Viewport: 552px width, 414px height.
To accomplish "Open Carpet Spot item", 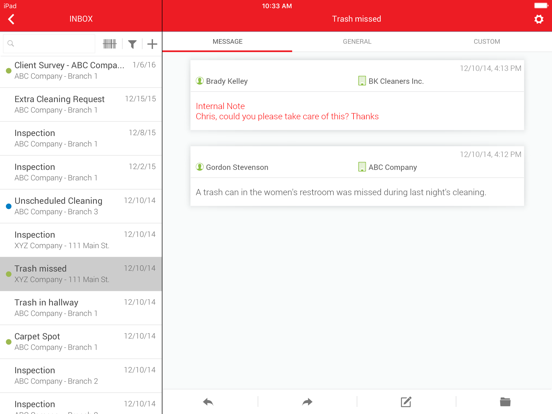I will [x=81, y=342].
